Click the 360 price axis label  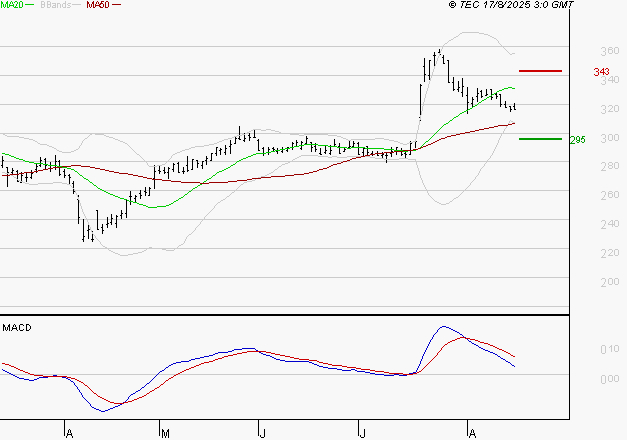[610, 51]
